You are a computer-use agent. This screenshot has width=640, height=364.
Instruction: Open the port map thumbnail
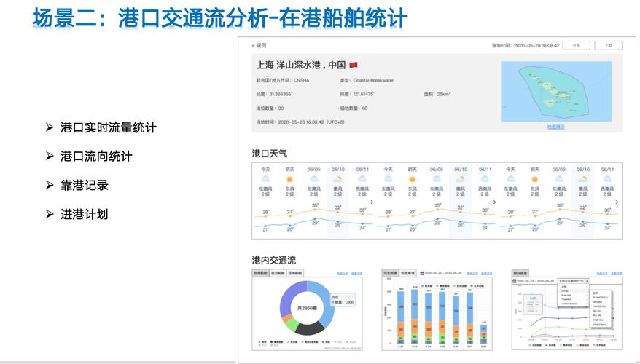[556, 91]
